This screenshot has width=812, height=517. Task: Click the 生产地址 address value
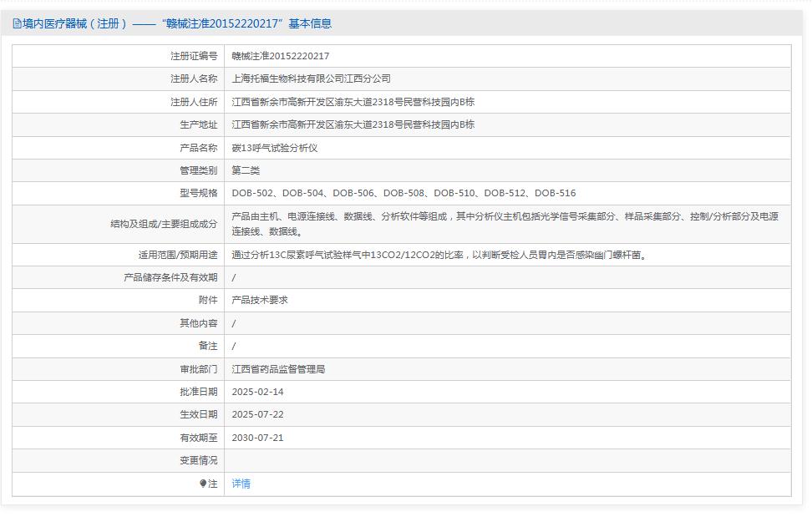[353, 124]
